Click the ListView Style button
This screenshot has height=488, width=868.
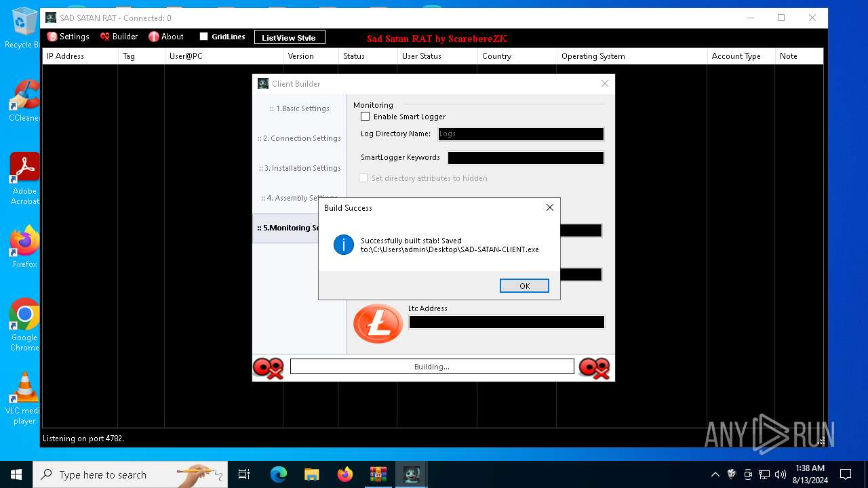click(290, 37)
